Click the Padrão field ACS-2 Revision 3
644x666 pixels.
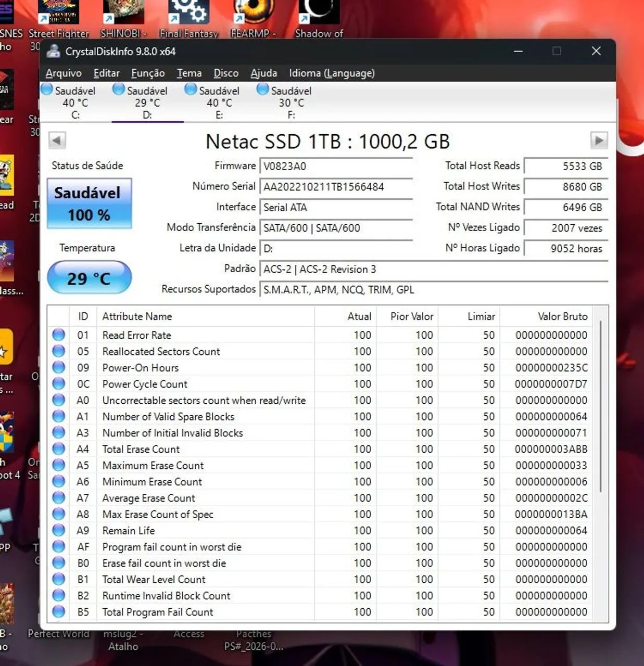coord(434,269)
